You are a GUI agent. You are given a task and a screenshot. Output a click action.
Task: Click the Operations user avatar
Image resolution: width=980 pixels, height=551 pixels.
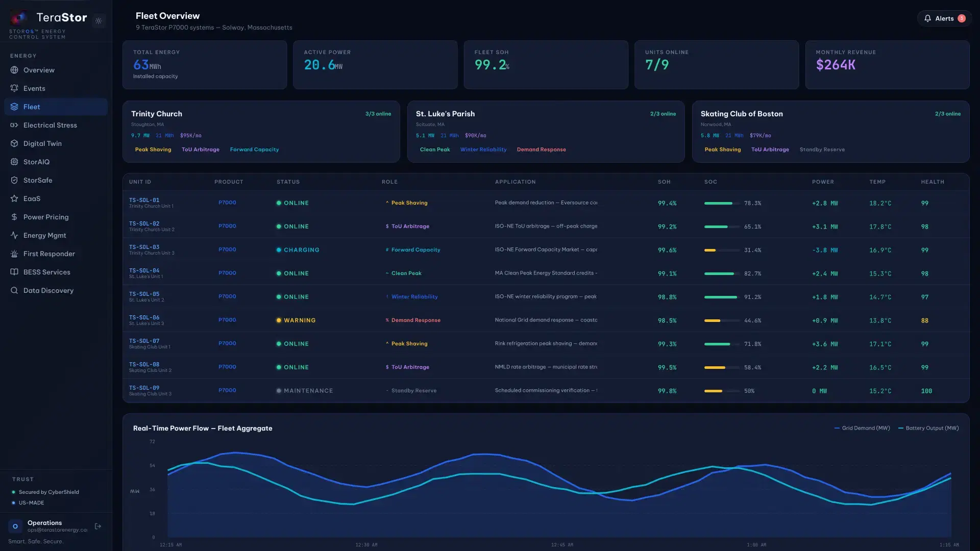coord(15,526)
